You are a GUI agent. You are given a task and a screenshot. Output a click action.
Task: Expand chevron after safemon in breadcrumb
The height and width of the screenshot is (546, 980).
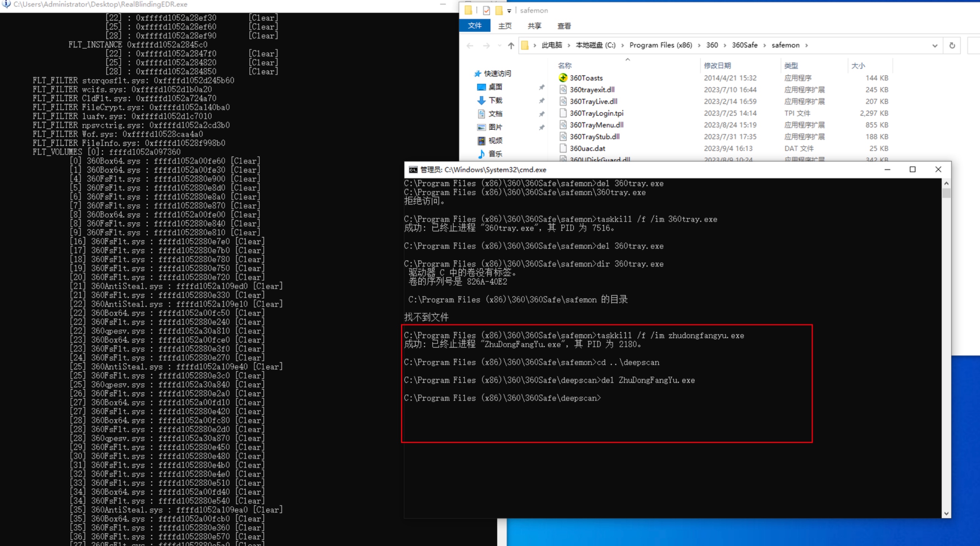click(x=806, y=45)
